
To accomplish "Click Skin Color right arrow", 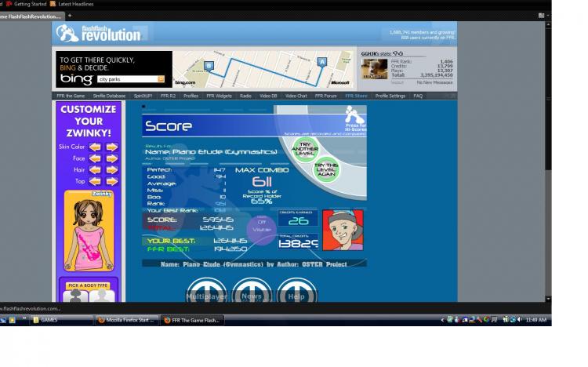I will (112, 147).
